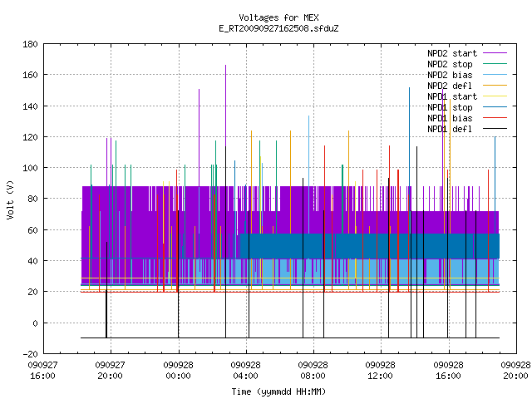This screenshot has width=532, height=399.
Task: Click the 'Time (yymmdd HH:MM)' x-axis label
Action: [278, 392]
